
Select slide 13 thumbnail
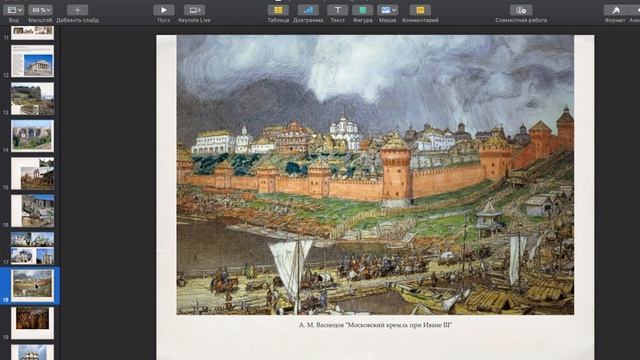coord(33,99)
